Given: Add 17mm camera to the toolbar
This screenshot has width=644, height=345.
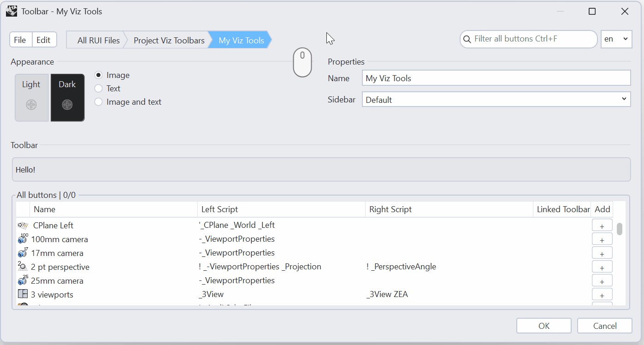Looking at the screenshot, I should (602, 253).
